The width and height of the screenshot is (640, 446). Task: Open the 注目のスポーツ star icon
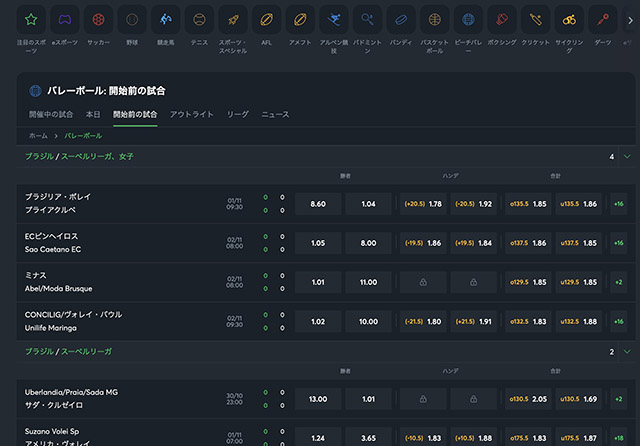click(x=31, y=19)
